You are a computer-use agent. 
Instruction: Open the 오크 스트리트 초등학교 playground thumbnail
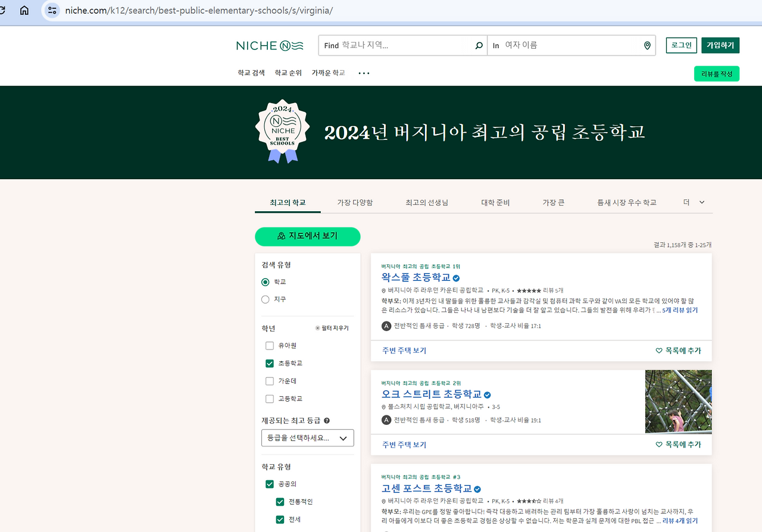(x=679, y=402)
